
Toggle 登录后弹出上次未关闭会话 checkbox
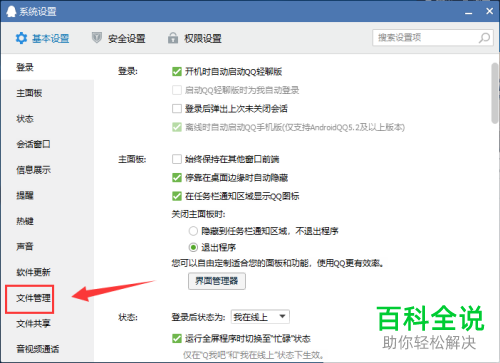coord(177,109)
